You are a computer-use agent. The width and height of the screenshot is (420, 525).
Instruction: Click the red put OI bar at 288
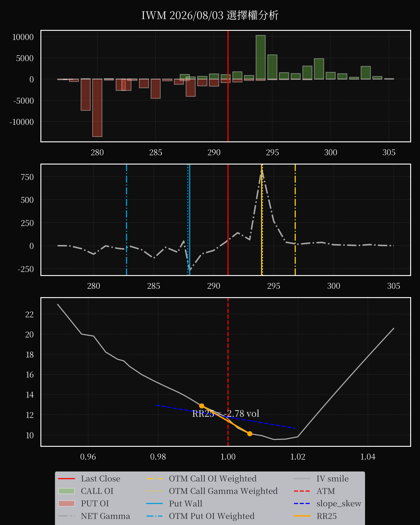pyautogui.click(x=191, y=88)
